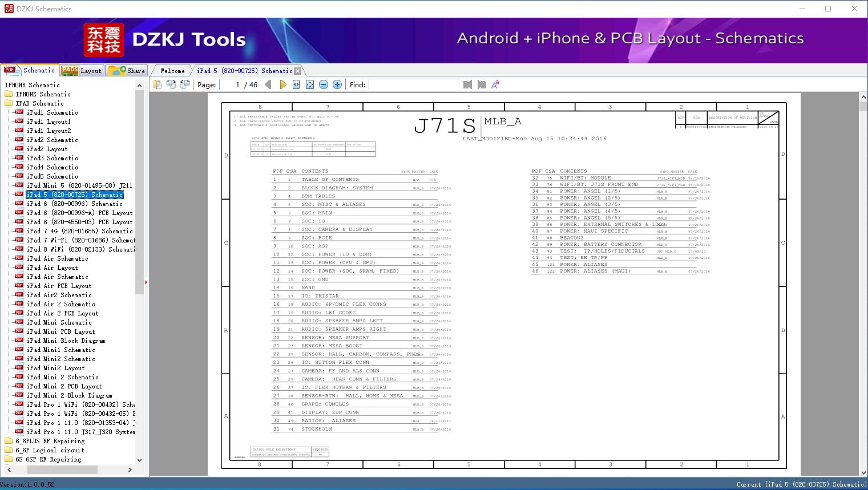Click the 6S 6SP RF Repairing folder icon
The height and width of the screenshot is (490, 868).
(9, 459)
